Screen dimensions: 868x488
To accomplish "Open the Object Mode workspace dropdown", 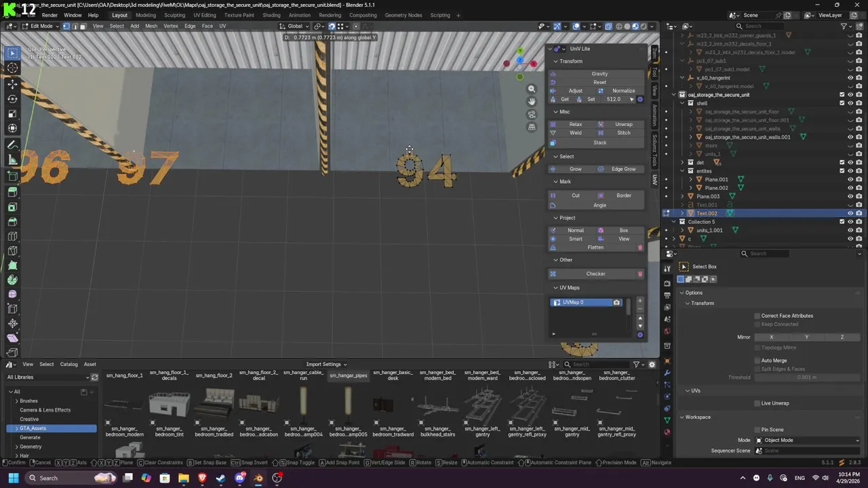I will click(x=807, y=440).
